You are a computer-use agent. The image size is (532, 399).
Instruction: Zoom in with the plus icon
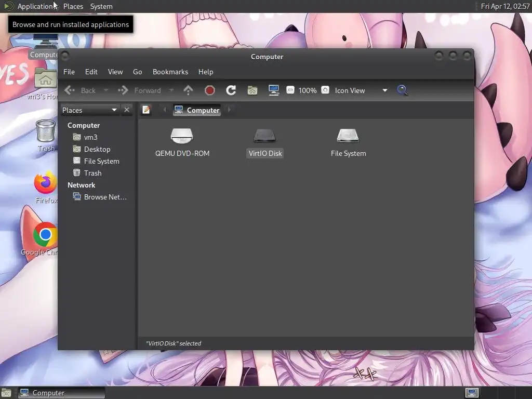click(x=325, y=90)
